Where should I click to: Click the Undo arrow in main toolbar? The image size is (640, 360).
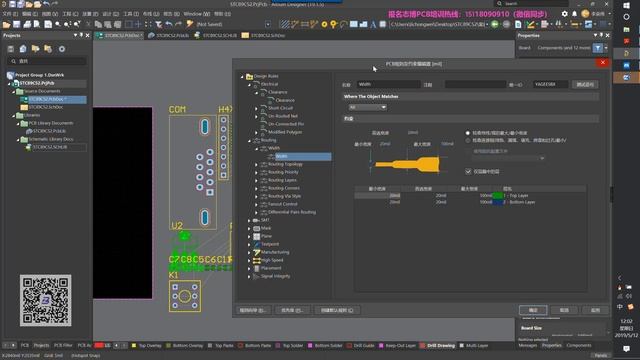pyautogui.click(x=169, y=24)
